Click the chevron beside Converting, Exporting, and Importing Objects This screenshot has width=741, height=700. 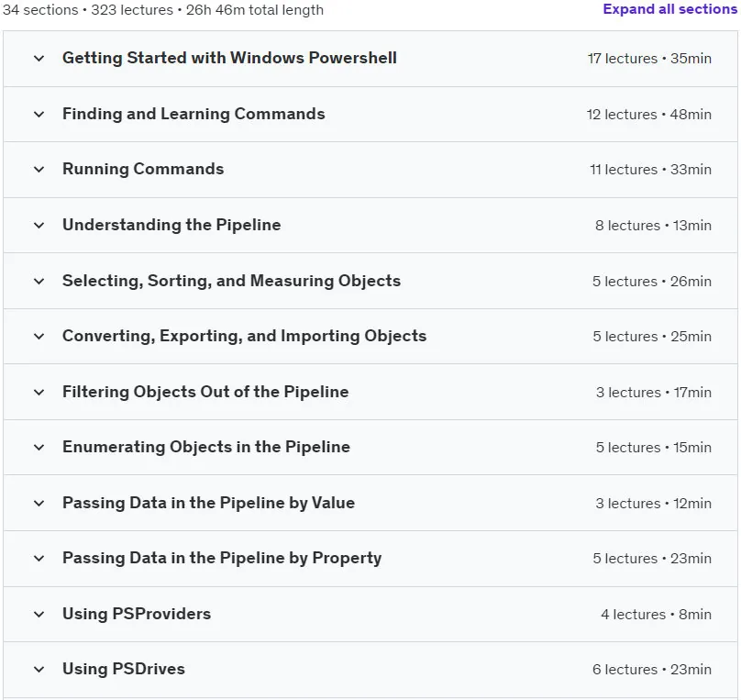[x=39, y=337]
